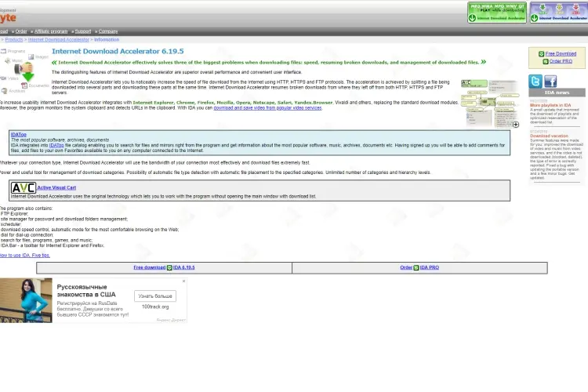Click the Free Download link in the sidebar

coord(561,54)
